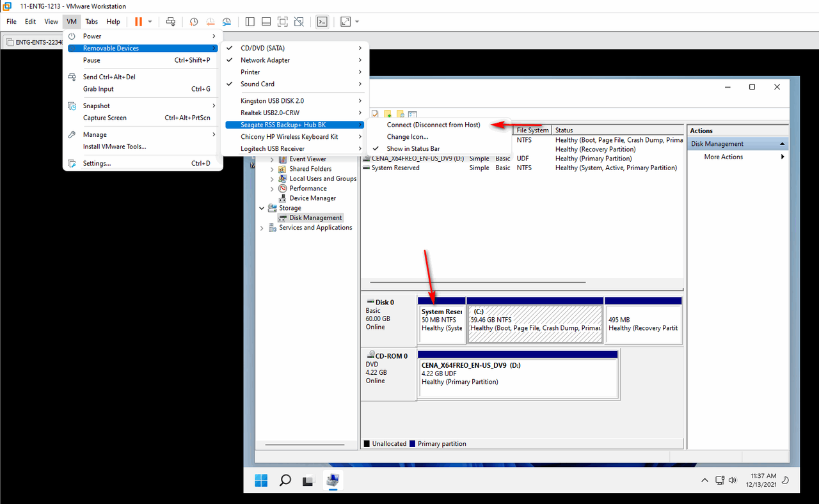Select System Reserved volume row

pos(522,168)
